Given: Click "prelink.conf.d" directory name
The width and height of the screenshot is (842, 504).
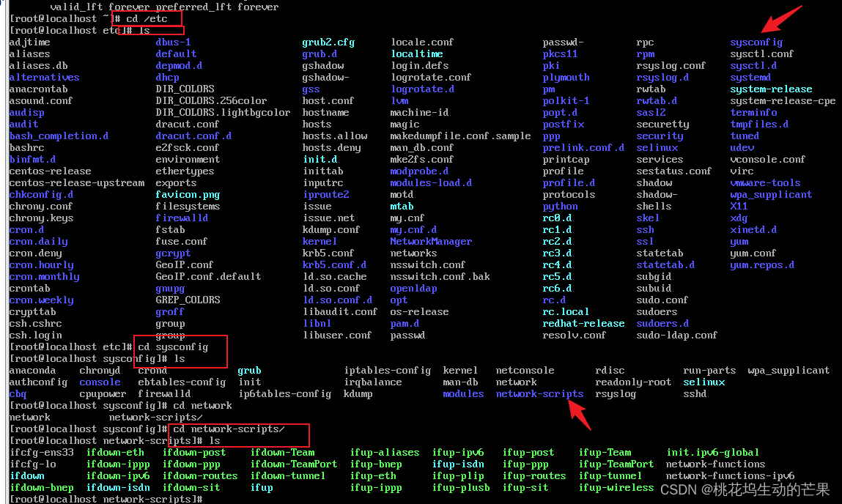Looking at the screenshot, I should click(584, 147).
